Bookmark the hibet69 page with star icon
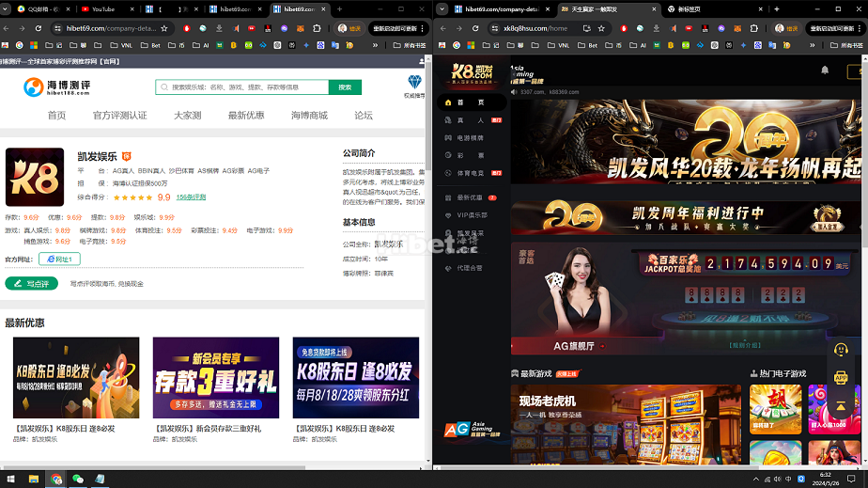 [164, 28]
